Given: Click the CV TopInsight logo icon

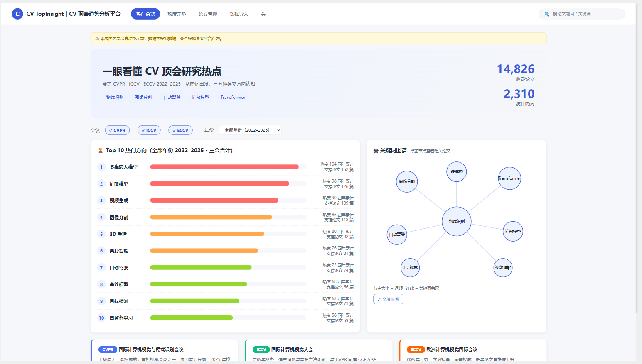Looking at the screenshot, I should [x=17, y=14].
